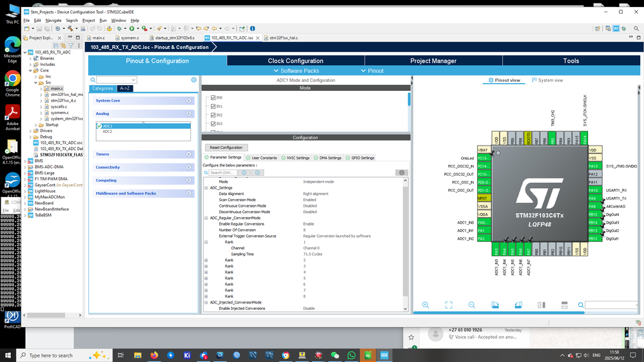
Task: Click the Windows Start button
Action: pos(8,356)
